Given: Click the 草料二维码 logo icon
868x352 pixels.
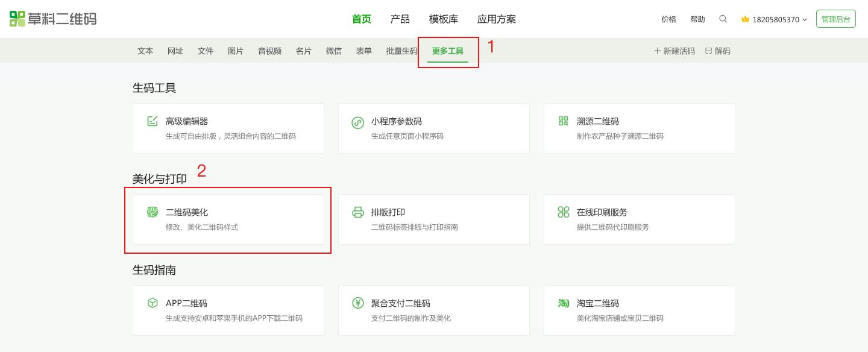Looking at the screenshot, I should [x=17, y=19].
